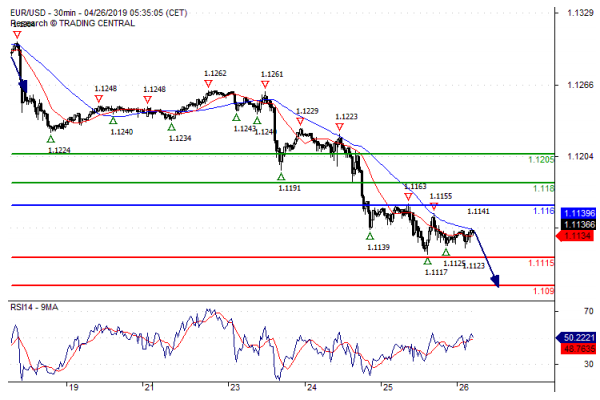Click the black 1.11366 current price tag
600x400 pixels.
point(579,225)
